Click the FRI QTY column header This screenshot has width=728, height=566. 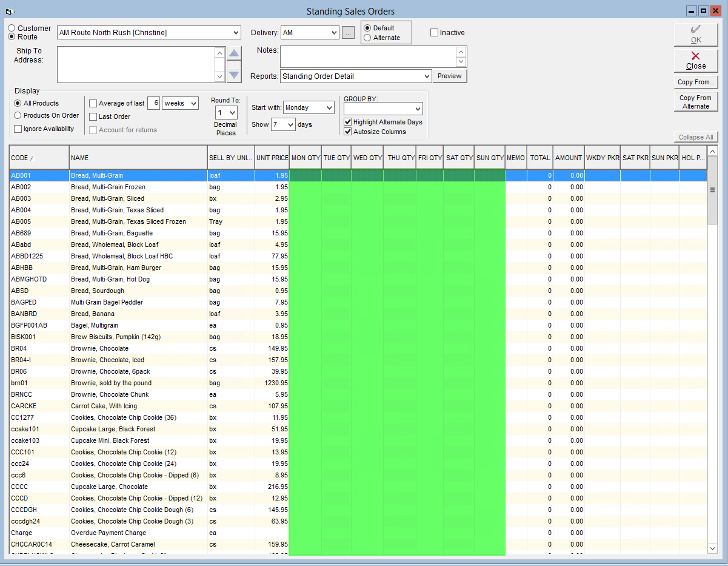430,158
